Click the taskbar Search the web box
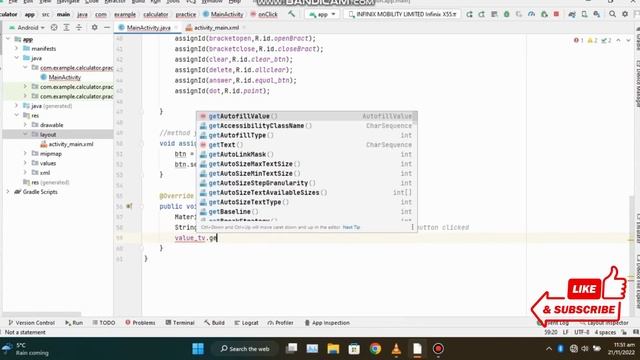Image resolution: width=640 pixels, height=360 pixels. (245, 349)
